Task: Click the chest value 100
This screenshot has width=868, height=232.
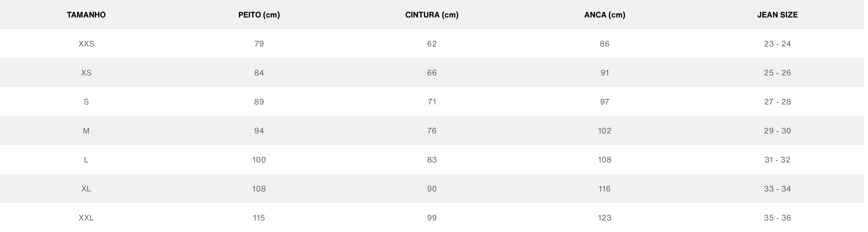Action: click(x=259, y=160)
